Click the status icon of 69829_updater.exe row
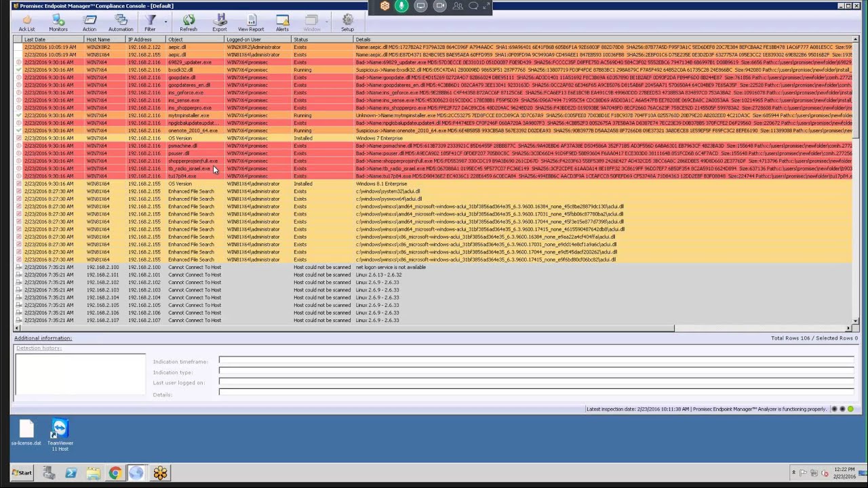This screenshot has height=488, width=868. (19, 62)
